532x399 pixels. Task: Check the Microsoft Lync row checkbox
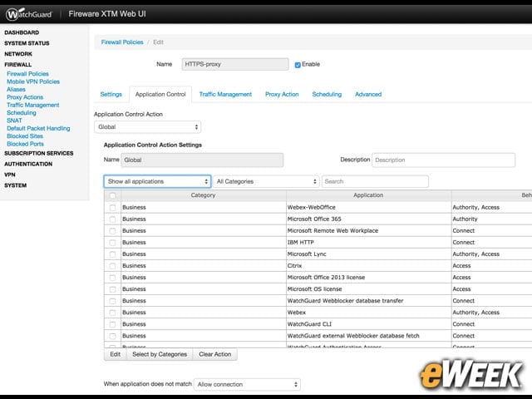[113, 254]
